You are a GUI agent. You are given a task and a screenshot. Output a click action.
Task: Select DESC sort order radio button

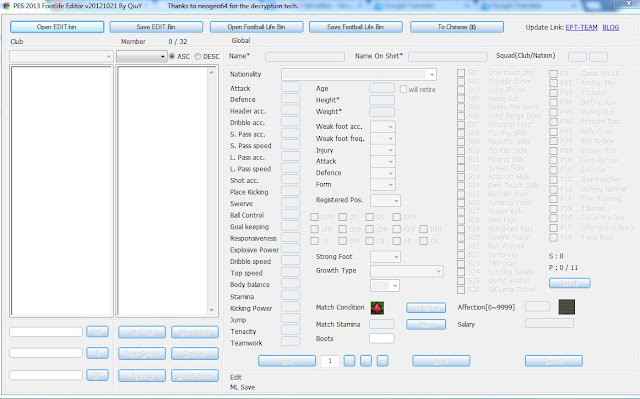tap(198, 56)
